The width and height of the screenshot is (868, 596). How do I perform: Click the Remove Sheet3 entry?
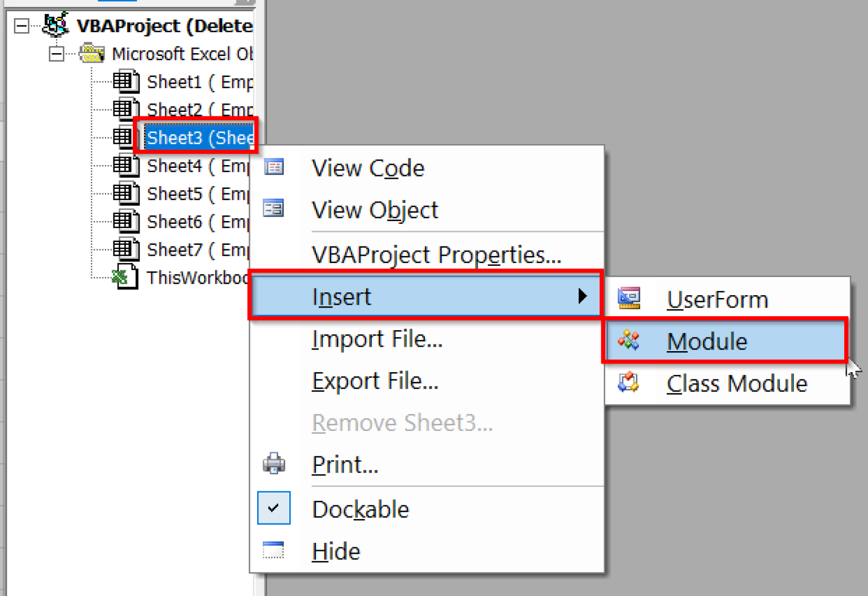402,422
